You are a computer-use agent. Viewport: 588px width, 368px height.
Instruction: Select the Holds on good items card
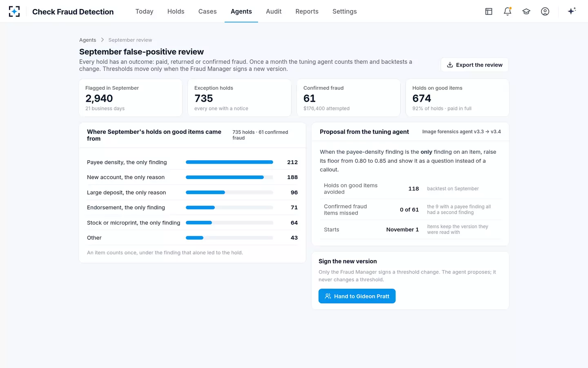(457, 98)
